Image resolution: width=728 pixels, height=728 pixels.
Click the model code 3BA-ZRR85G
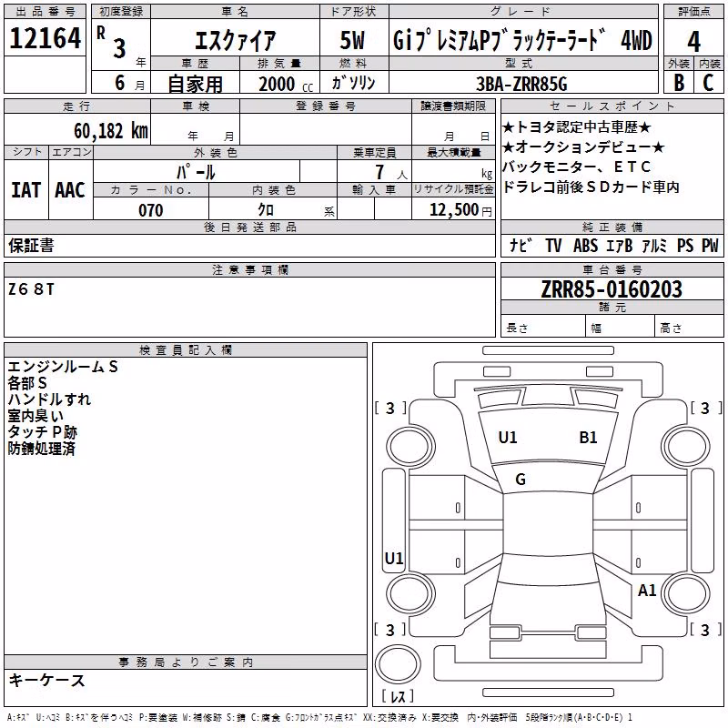(x=521, y=84)
